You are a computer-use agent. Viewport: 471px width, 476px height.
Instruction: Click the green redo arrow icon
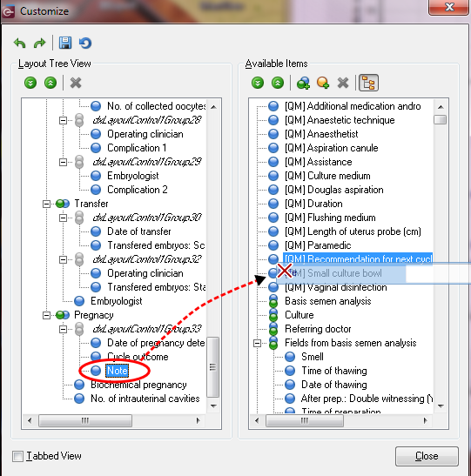pyautogui.click(x=40, y=44)
